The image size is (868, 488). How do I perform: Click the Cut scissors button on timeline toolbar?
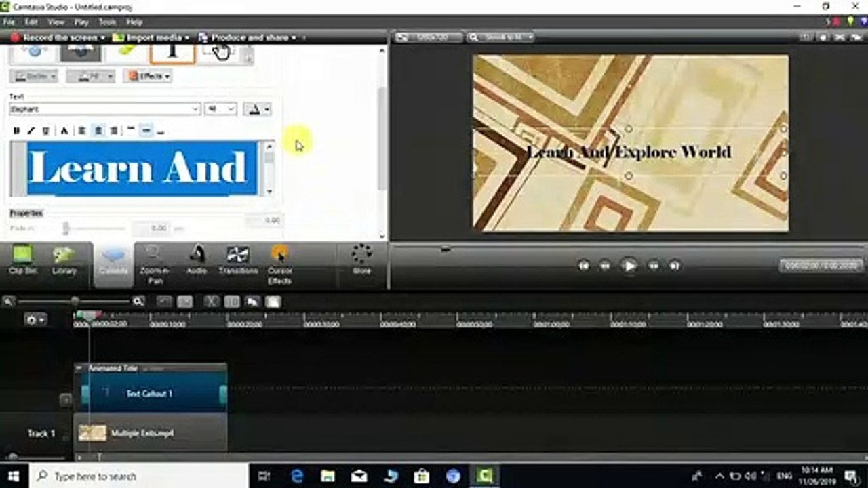click(x=212, y=302)
